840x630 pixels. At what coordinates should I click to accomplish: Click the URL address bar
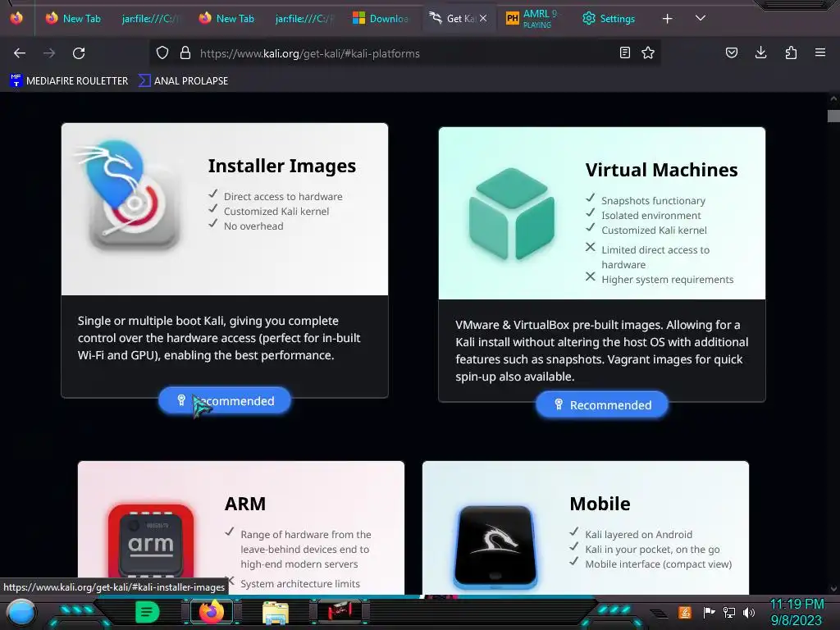(407, 53)
